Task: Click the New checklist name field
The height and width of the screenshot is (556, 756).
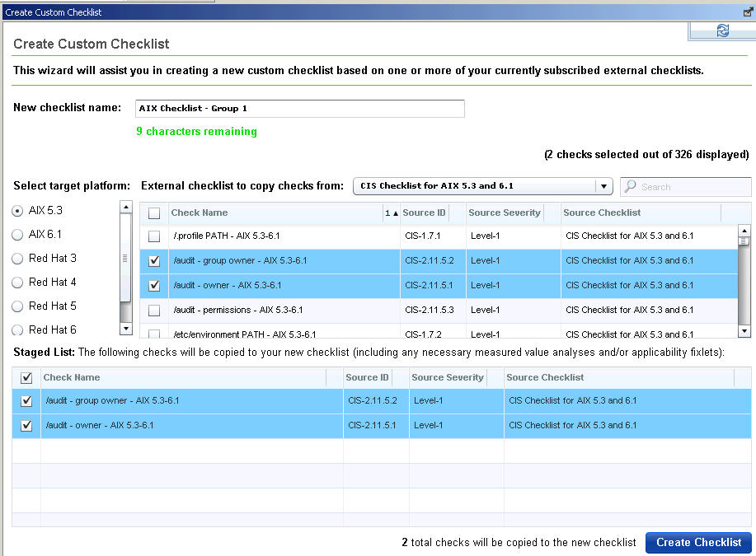Action: pos(300,109)
